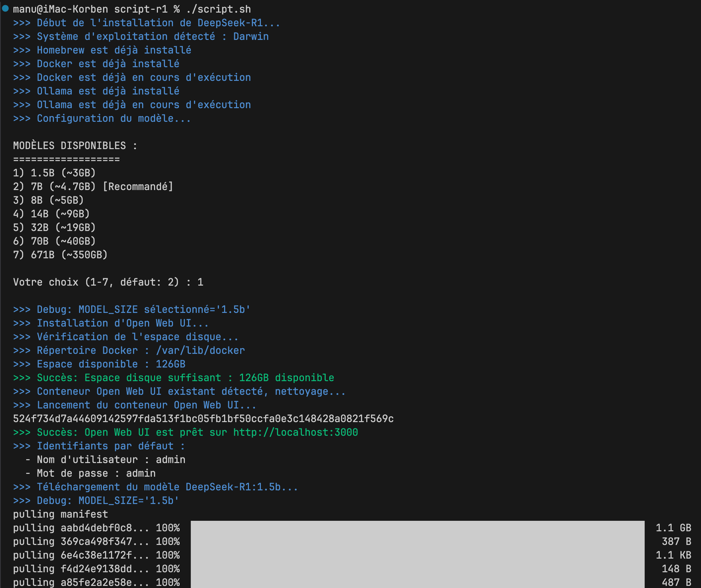Click the 'Configuration du modèle...' line
The height and width of the screenshot is (588, 701).
coord(102,118)
